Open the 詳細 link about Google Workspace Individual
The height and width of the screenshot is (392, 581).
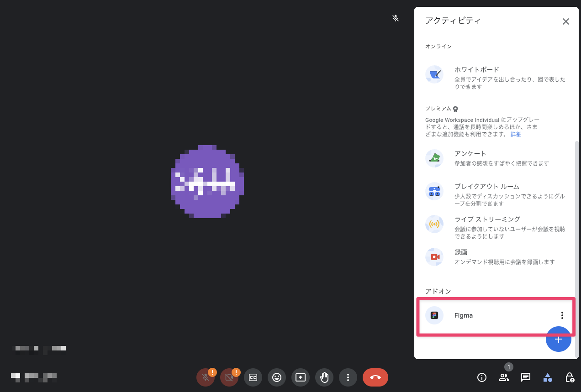click(516, 134)
